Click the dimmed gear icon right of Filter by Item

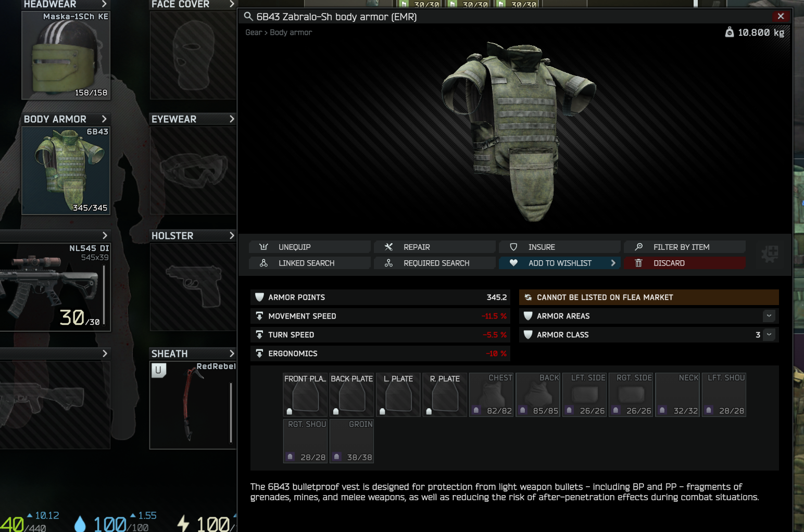coord(770,254)
